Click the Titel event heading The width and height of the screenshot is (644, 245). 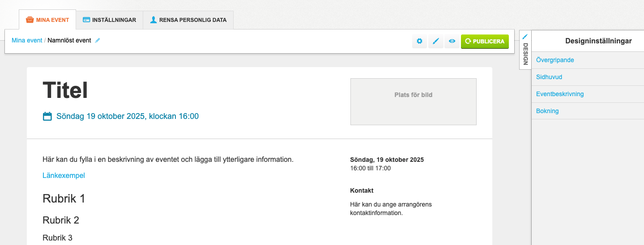tap(65, 91)
